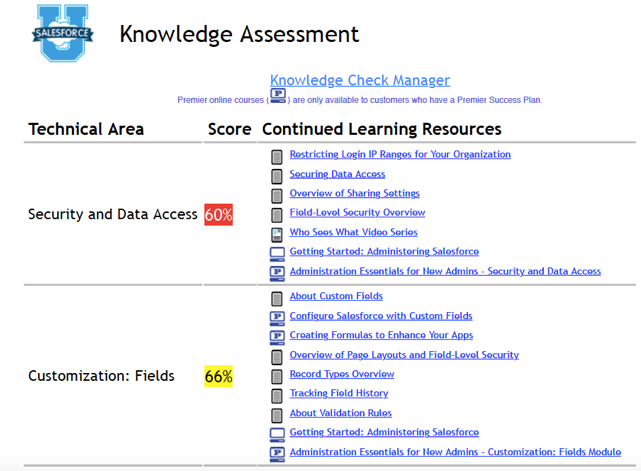Viewport: 641px width, 471px height.
Task: Open the Tracking Field History link
Action: pos(339,393)
